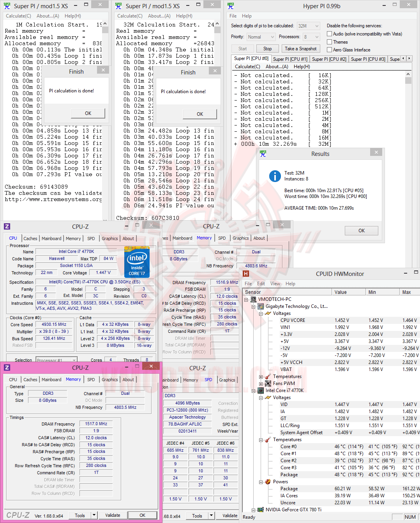Viewport: 420px width, 523px height.
Task: Click the Stop button in Hyper PI
Action: point(267,49)
